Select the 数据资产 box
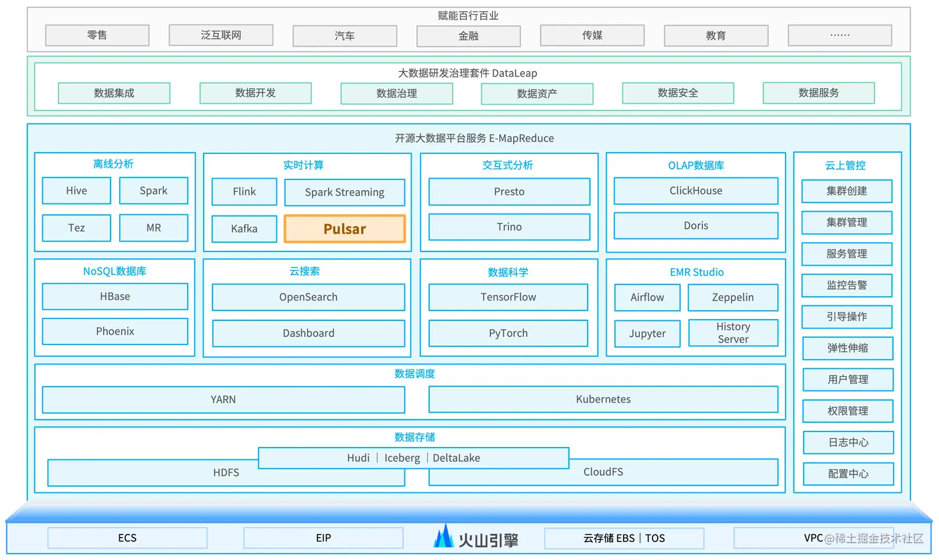The width and height of the screenshot is (939, 560). 537,94
